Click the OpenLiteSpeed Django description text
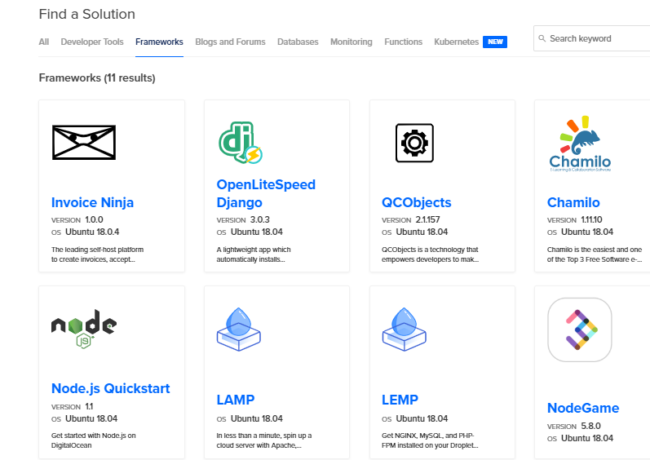 point(254,254)
